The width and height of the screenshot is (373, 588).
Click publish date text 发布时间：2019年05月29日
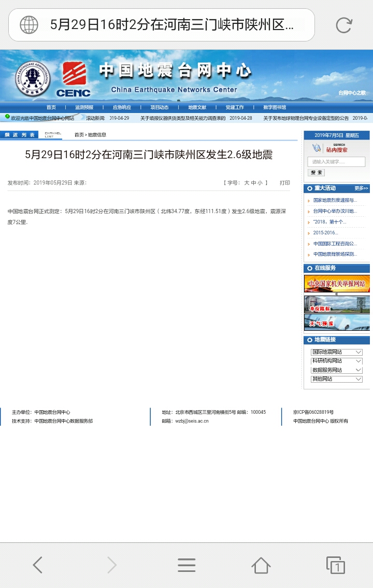40,183
